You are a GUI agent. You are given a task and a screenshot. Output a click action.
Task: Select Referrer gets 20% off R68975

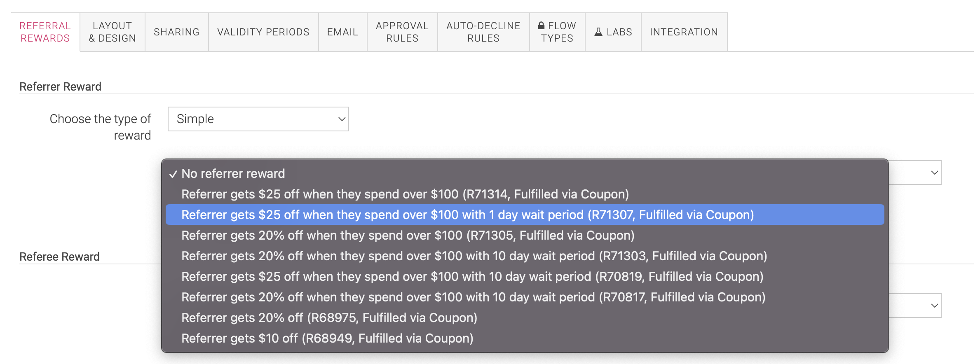point(525,317)
